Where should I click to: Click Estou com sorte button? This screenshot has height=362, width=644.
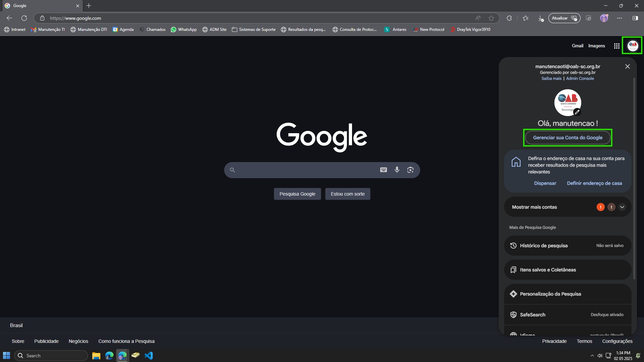click(x=348, y=194)
